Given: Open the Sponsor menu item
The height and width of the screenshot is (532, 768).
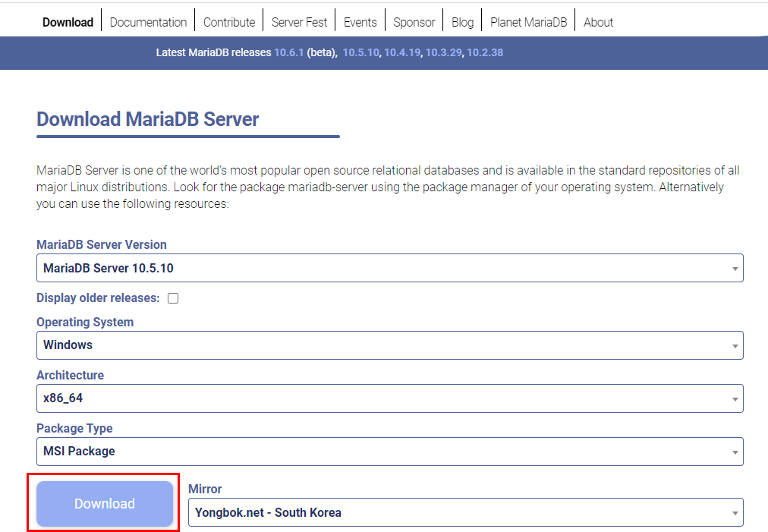Looking at the screenshot, I should pos(414,23).
